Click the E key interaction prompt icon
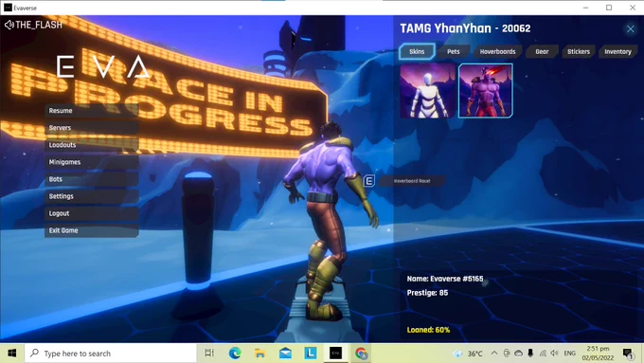644x363 pixels. [368, 180]
